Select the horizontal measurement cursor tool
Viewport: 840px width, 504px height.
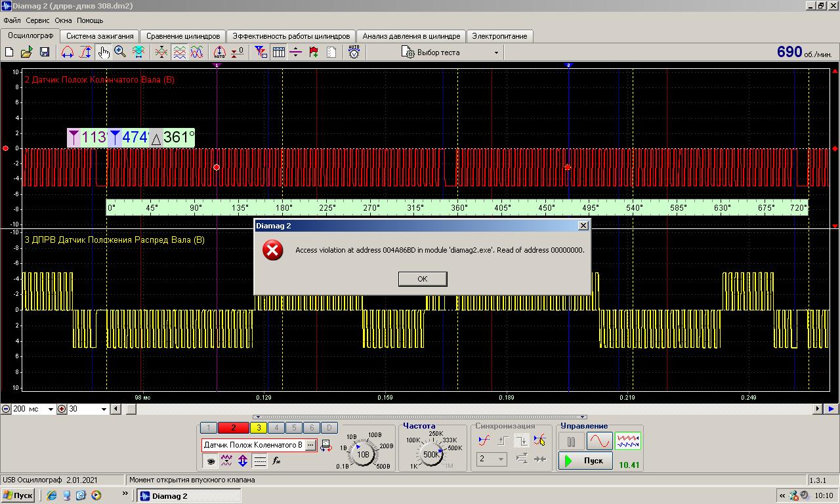point(68,52)
